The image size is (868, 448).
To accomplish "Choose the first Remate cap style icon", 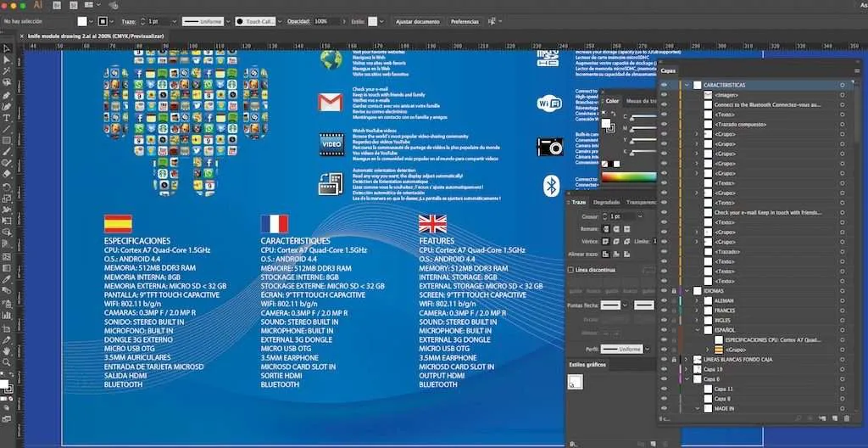I will (x=605, y=229).
